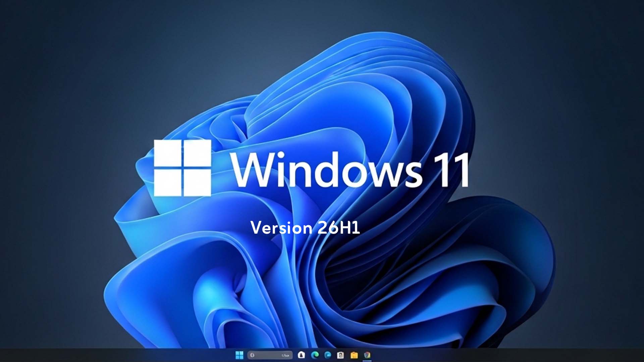644x362 pixels.
Task: Open the white house-shaped taskbar app
Action: 301,355
